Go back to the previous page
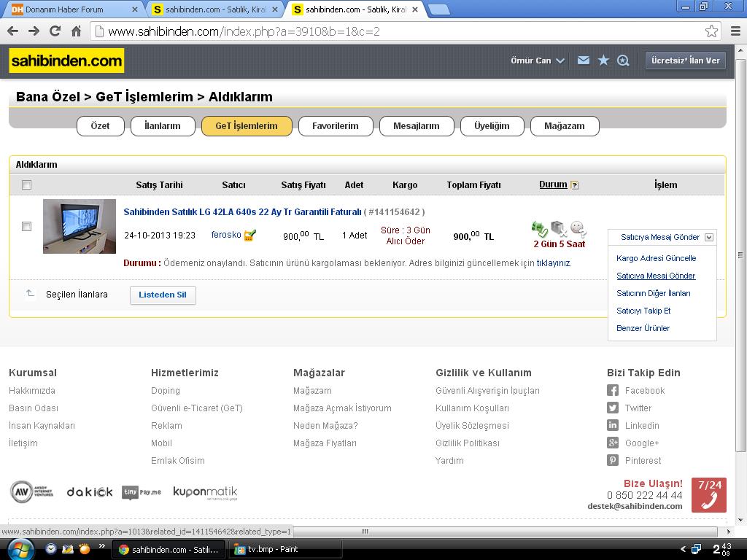Image resolution: width=747 pixels, height=560 pixels. [x=13, y=31]
